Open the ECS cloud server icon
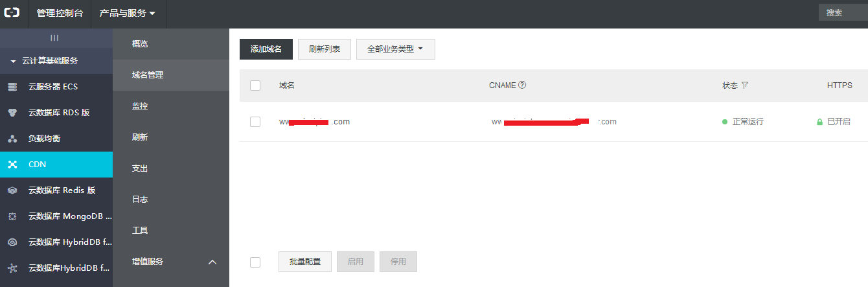This screenshot has height=287, width=868. point(12,86)
